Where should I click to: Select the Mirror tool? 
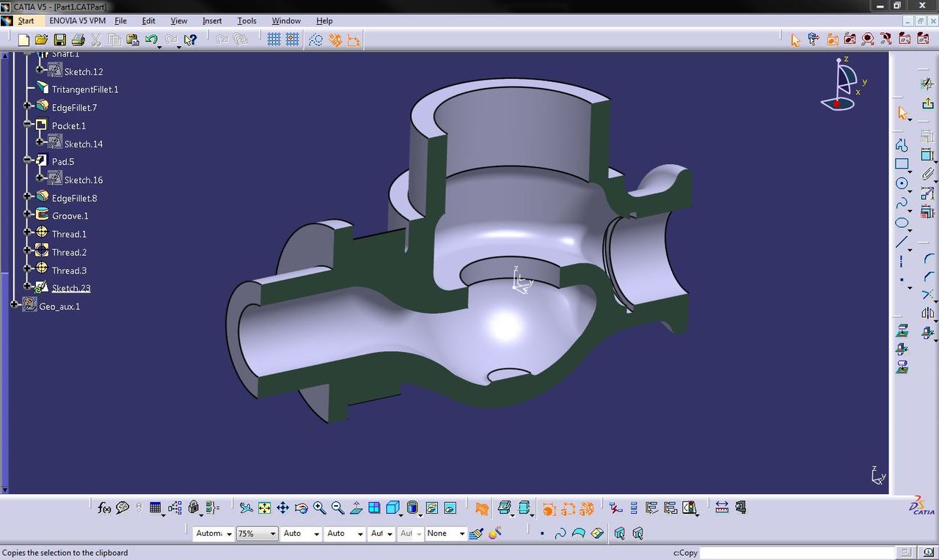click(928, 314)
